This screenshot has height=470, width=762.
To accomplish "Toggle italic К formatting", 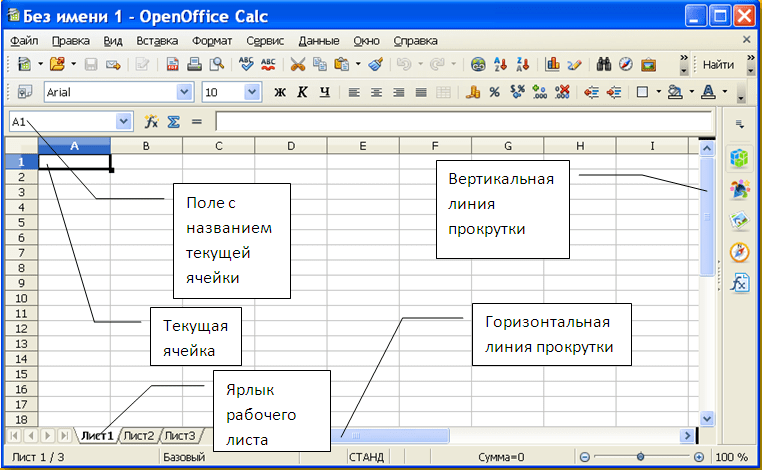I will (x=302, y=92).
